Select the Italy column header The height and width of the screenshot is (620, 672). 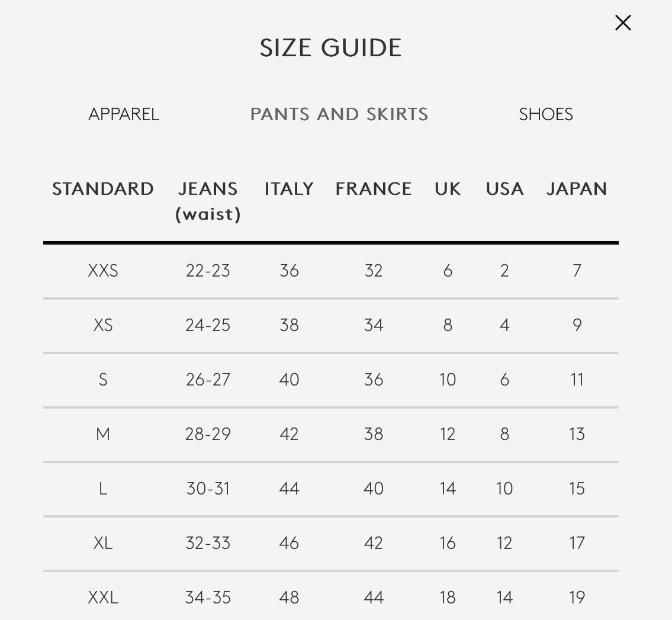click(x=289, y=189)
